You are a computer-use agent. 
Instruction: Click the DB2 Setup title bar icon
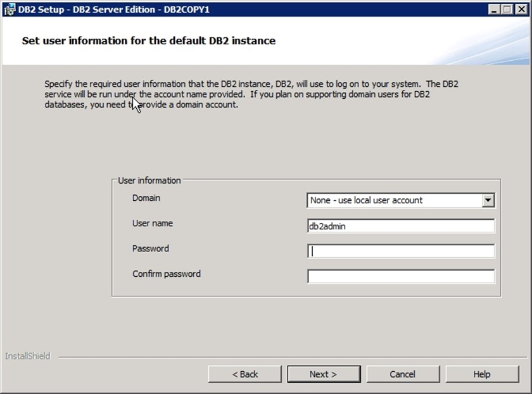[x=8, y=9]
